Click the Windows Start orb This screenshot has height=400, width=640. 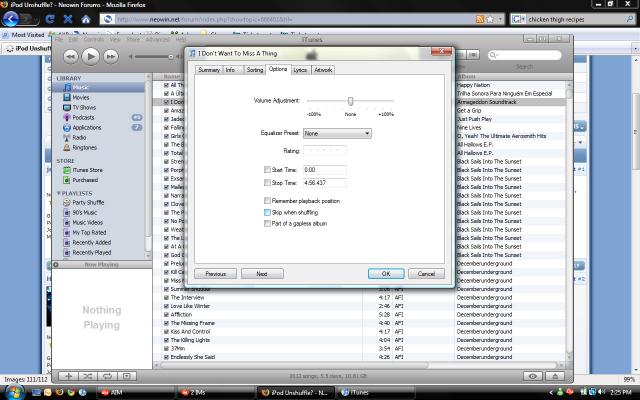click(13, 392)
